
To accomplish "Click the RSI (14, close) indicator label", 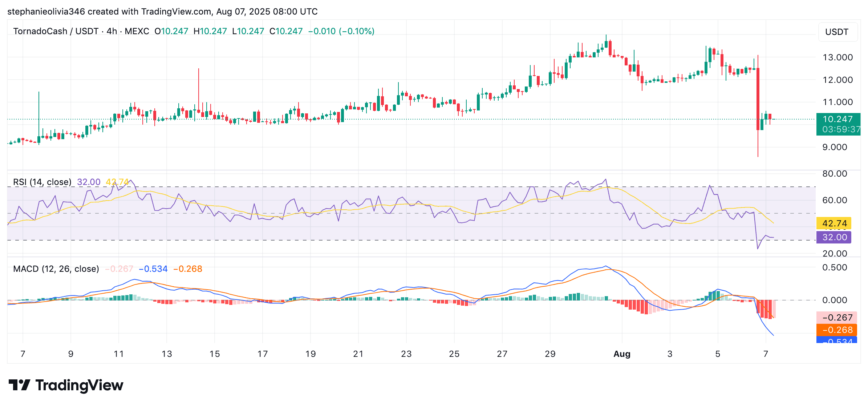I will point(42,182).
